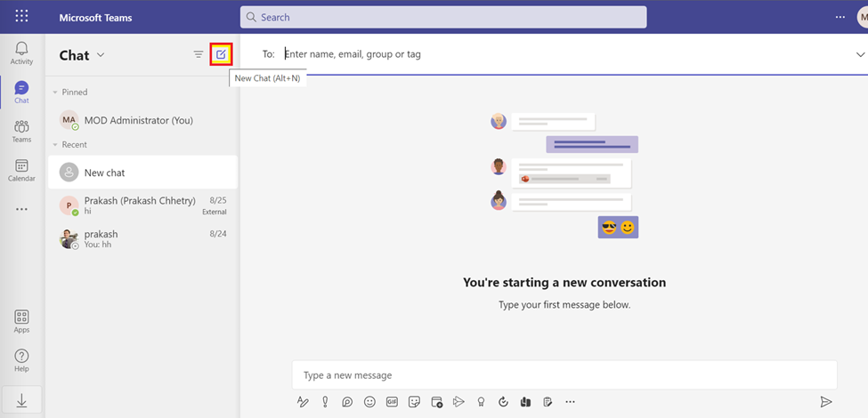Open the Teams section
868x418 pixels.
click(x=21, y=132)
